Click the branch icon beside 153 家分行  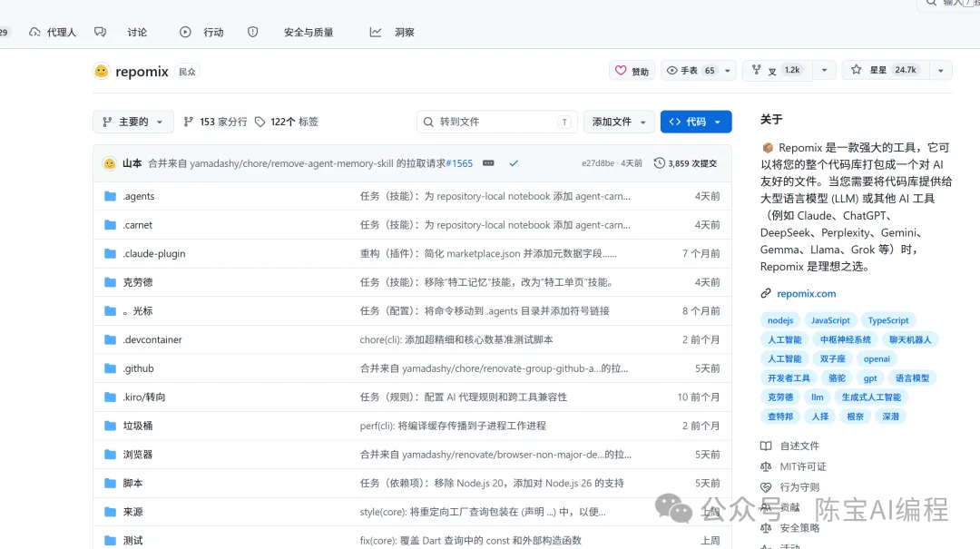pos(188,122)
